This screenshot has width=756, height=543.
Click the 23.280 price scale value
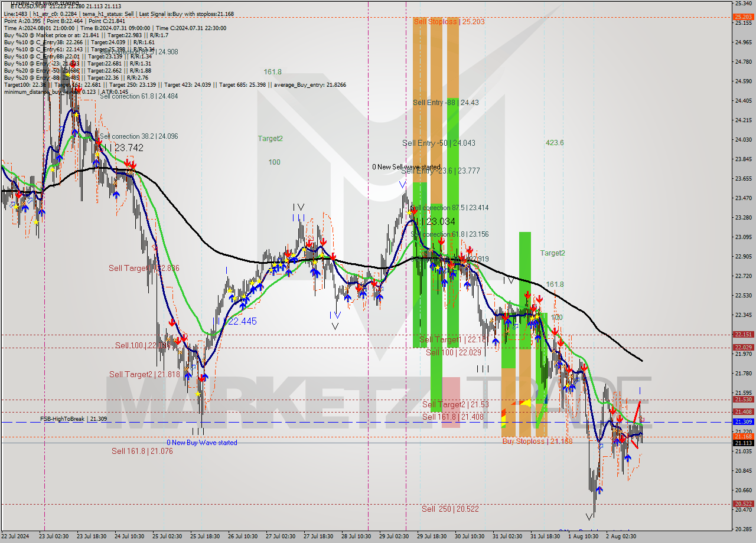tap(743, 217)
